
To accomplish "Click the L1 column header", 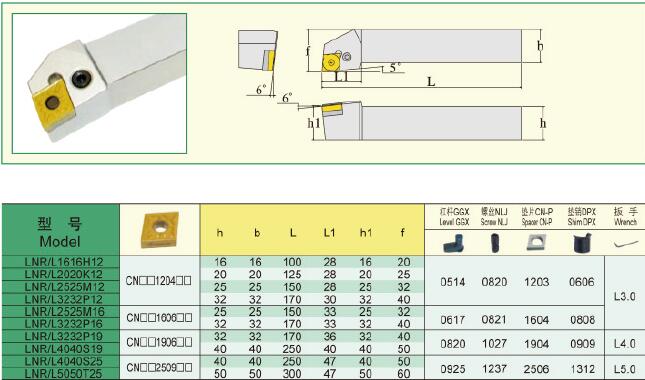I will coord(329,233).
